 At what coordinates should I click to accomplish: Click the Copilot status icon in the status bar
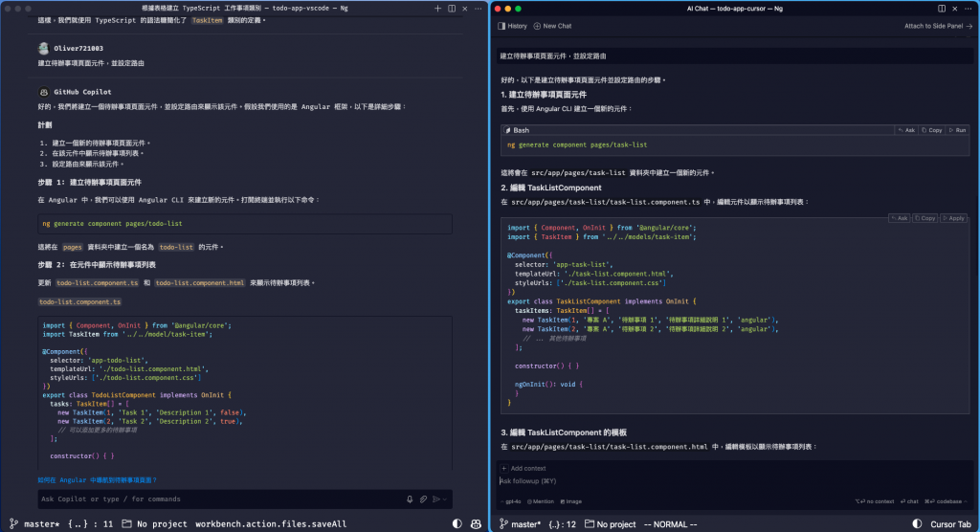click(x=476, y=524)
